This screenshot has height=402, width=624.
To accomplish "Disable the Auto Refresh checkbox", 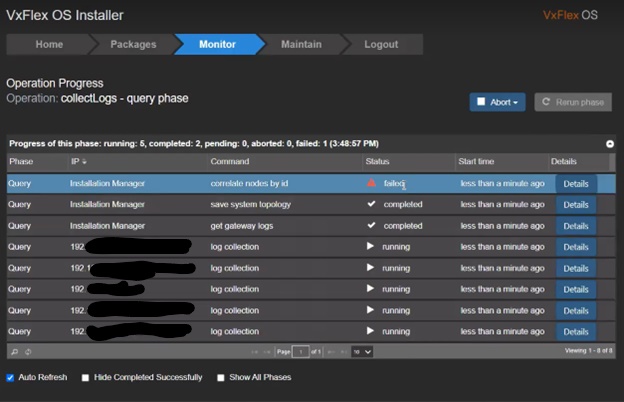I will tap(11, 378).
